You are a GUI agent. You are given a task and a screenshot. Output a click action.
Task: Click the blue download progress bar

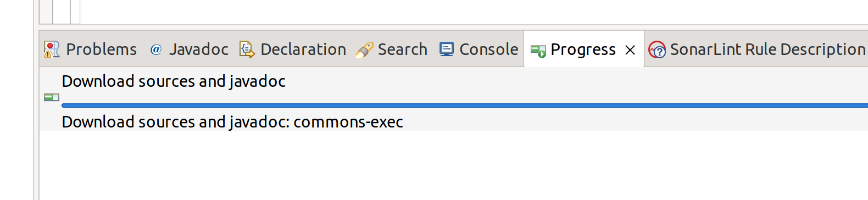465,105
